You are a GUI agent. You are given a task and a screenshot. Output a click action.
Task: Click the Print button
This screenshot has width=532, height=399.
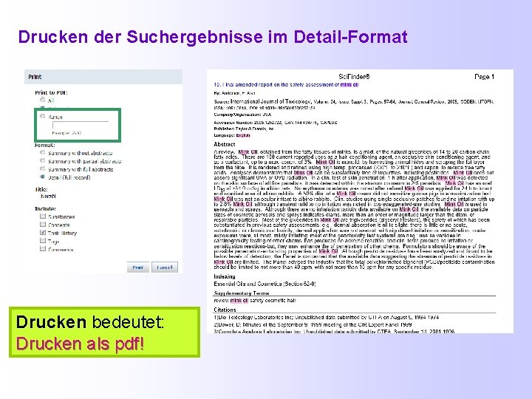pyautogui.click(x=137, y=267)
